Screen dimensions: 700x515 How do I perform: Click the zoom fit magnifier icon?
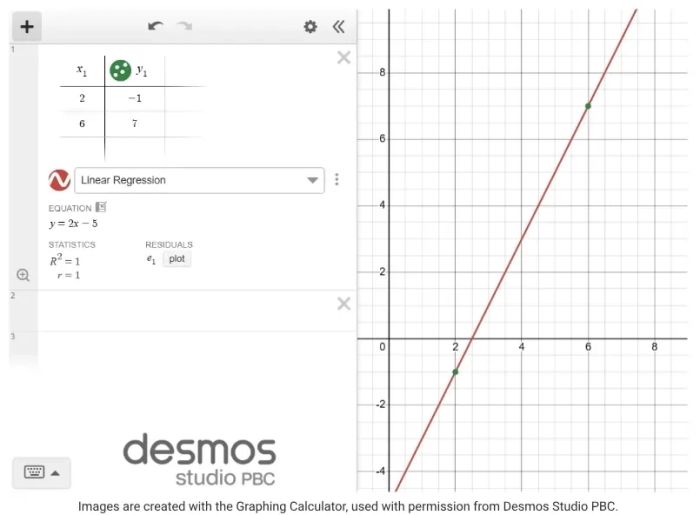point(23,275)
